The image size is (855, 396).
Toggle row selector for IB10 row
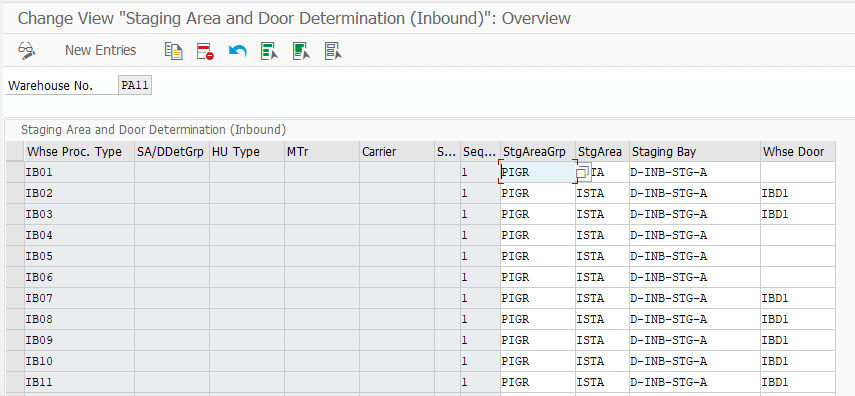point(15,361)
